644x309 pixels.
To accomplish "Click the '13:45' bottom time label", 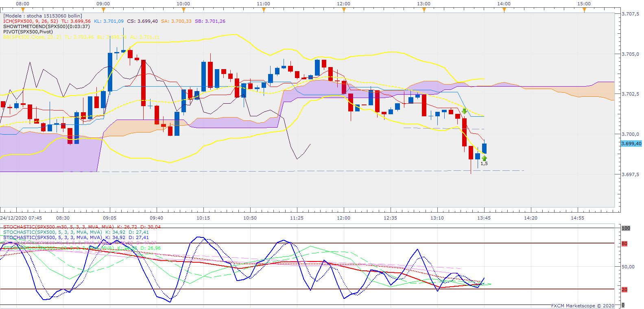I will [x=484, y=218].
